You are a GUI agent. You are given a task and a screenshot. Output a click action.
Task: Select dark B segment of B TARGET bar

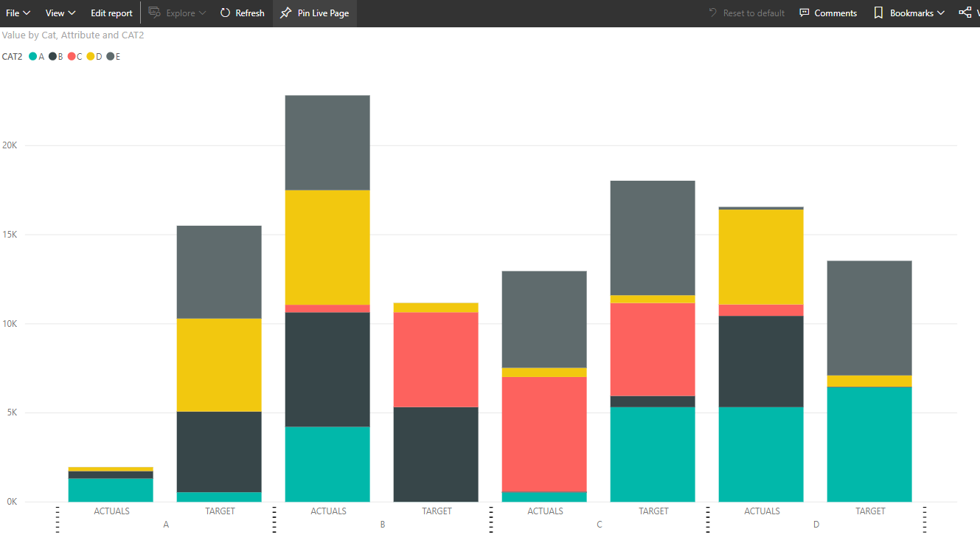[436, 455]
